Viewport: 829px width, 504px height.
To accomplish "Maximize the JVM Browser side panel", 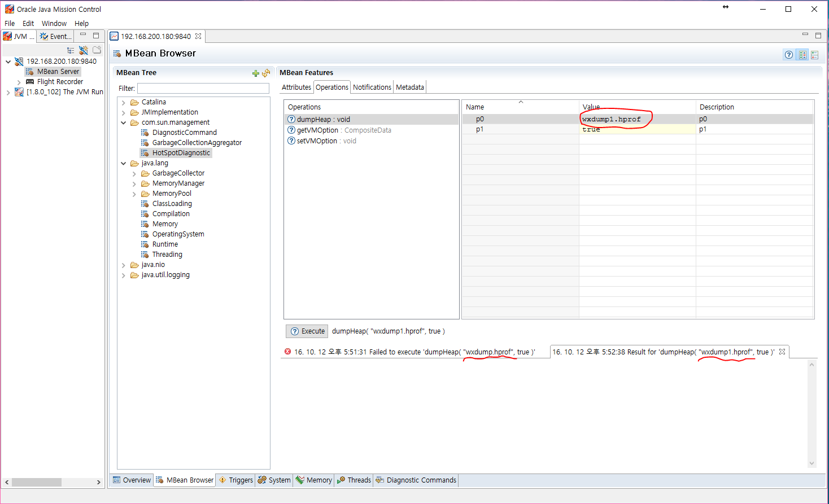I will pyautogui.click(x=96, y=35).
